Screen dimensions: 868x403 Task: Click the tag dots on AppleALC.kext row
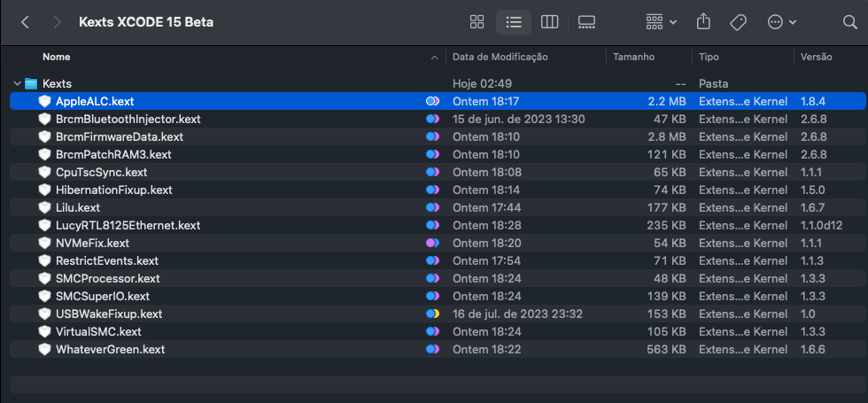pyautogui.click(x=432, y=101)
